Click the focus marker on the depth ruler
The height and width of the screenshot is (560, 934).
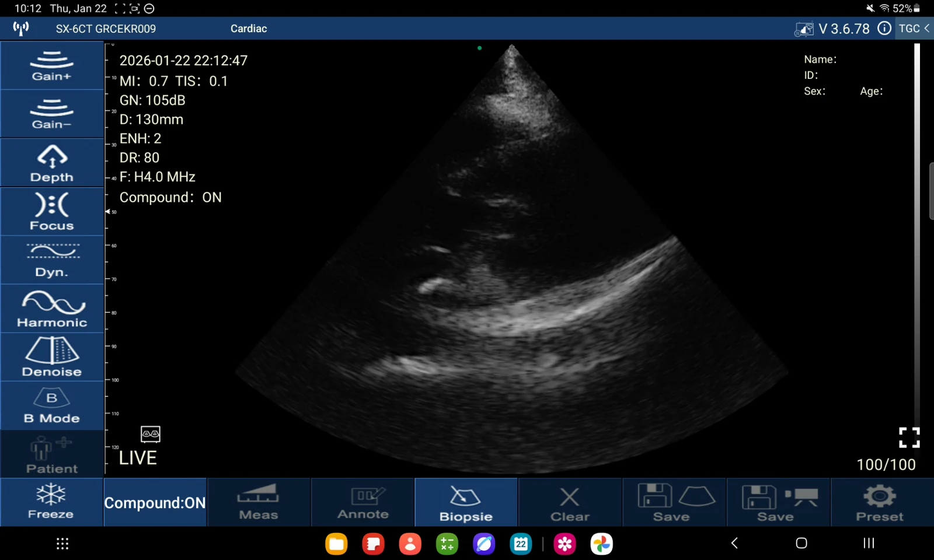107,212
